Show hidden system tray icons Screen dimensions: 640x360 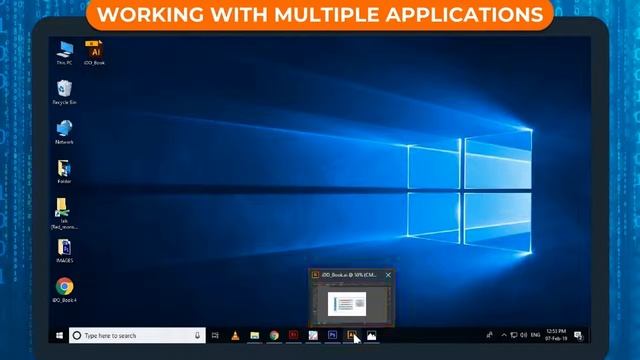(x=504, y=335)
